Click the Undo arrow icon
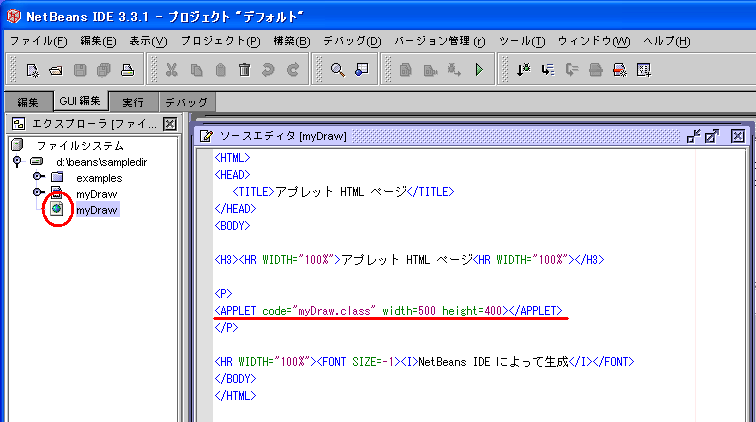756x422 pixels. [x=268, y=70]
